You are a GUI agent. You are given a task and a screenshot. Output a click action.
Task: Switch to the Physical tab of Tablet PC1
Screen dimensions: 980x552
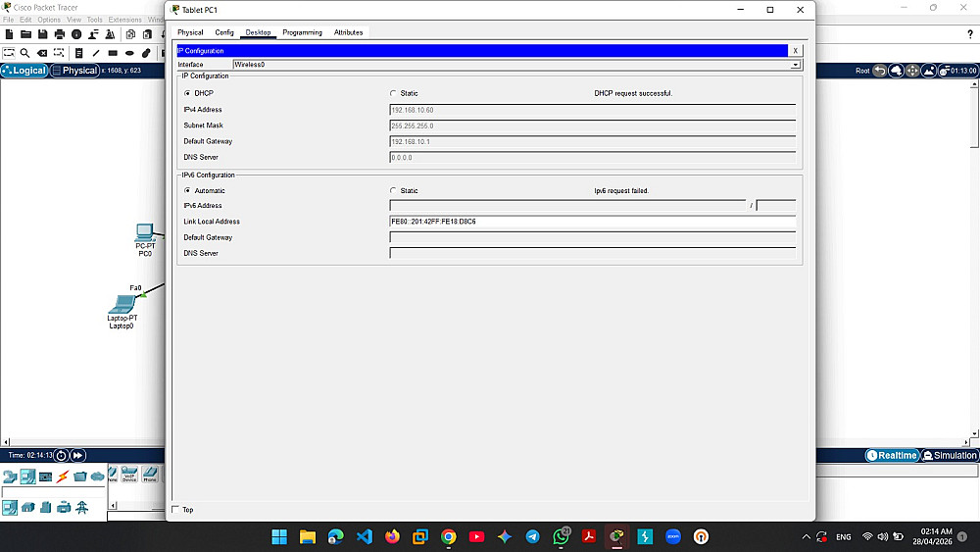tap(190, 32)
